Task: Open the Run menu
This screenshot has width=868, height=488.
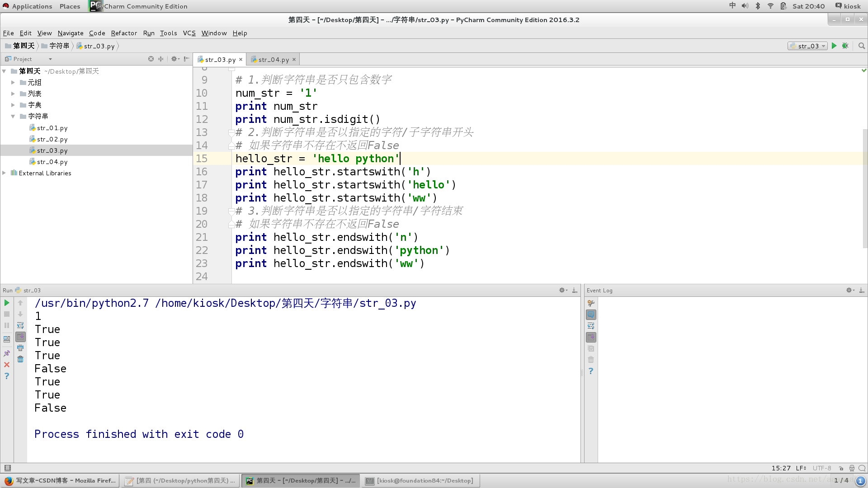Action: [148, 33]
